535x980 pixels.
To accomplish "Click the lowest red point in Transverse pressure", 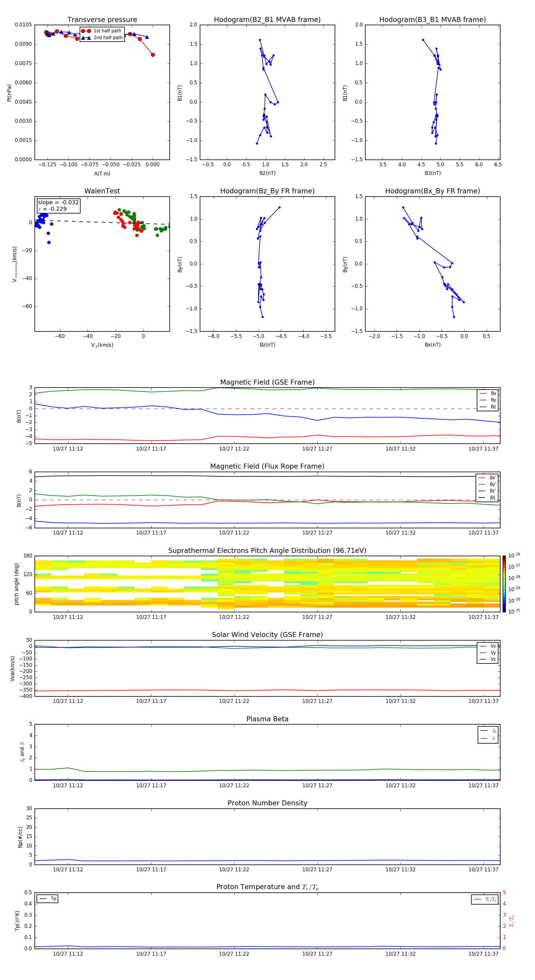I will tap(153, 55).
